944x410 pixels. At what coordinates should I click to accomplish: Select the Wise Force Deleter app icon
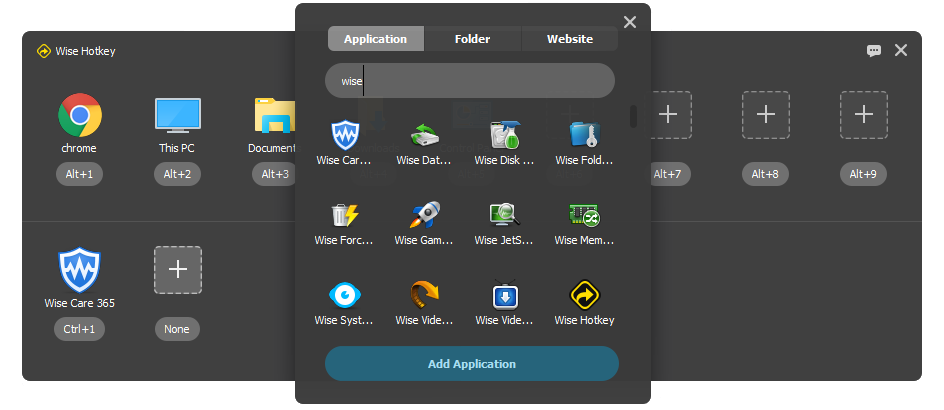click(x=345, y=215)
